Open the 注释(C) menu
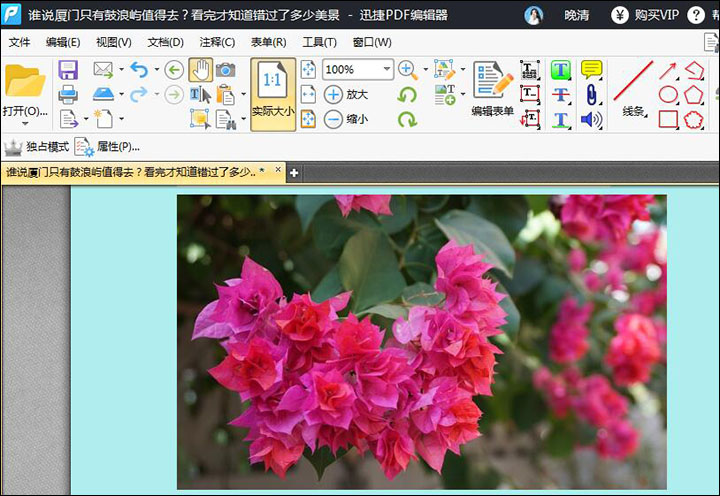Screen dimensions: 720x496 pos(217,42)
